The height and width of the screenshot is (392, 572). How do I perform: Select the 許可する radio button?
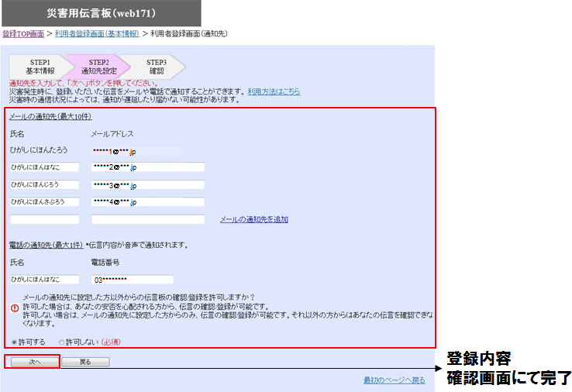click(x=13, y=342)
